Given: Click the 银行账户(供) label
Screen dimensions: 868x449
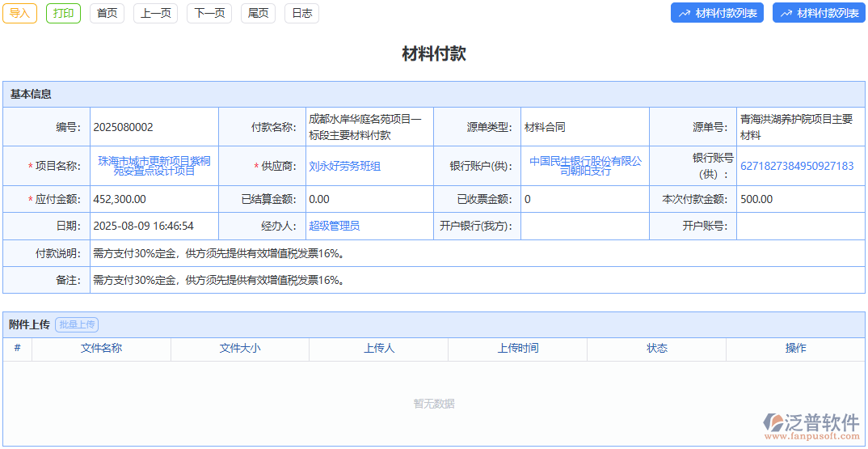Looking at the screenshot, I should point(481,166).
